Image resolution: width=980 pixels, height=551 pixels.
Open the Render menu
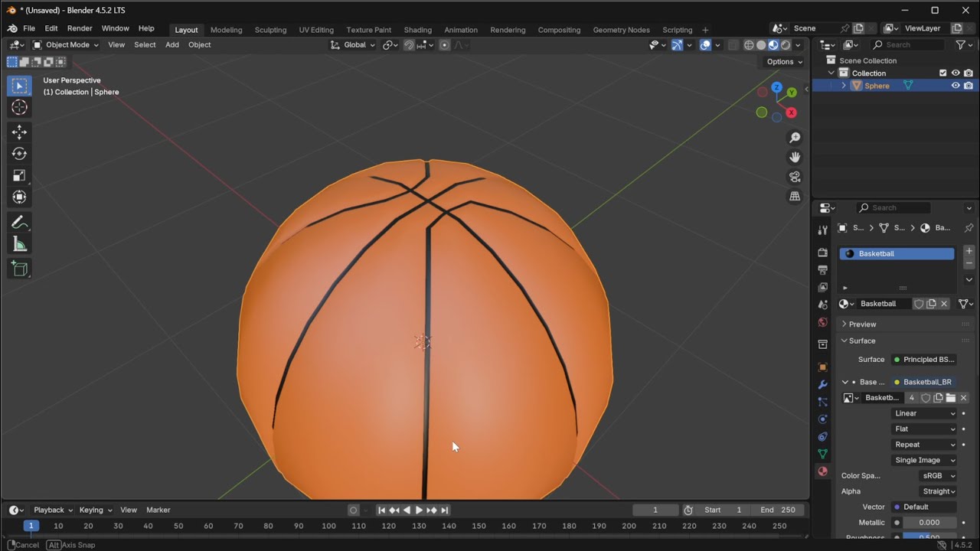coord(80,28)
